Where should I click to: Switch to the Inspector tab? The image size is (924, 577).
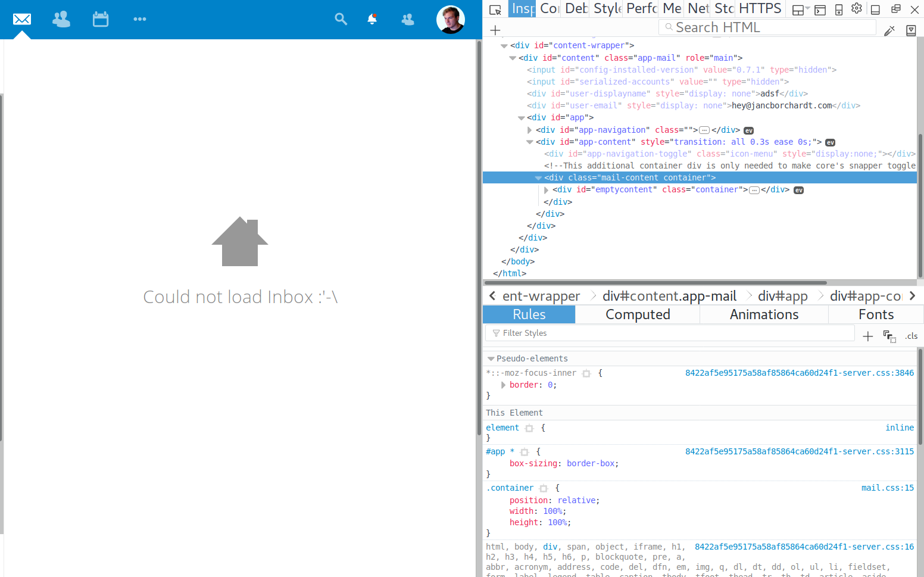pyautogui.click(x=523, y=9)
